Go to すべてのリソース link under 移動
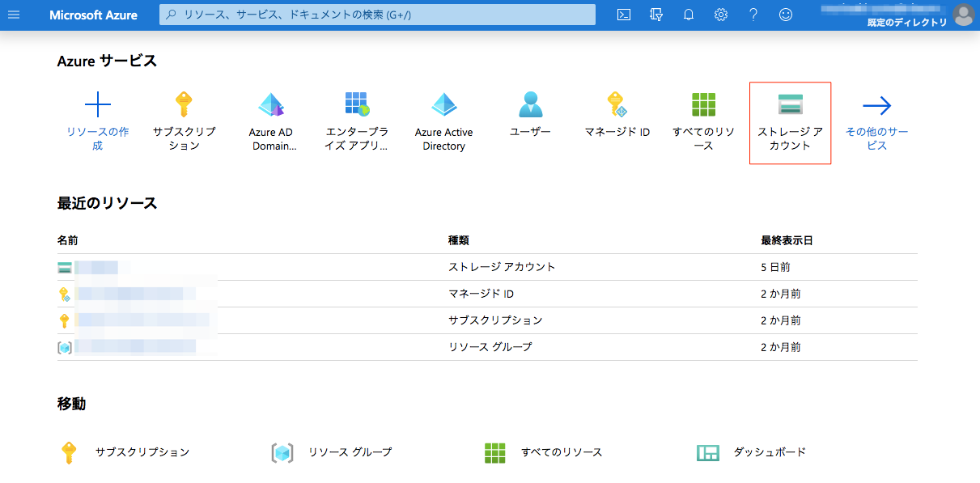 click(562, 452)
